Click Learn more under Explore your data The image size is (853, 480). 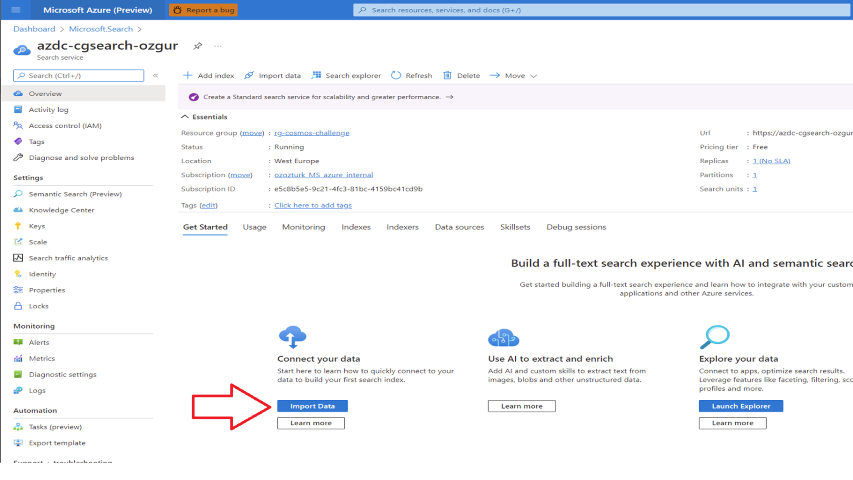pyautogui.click(x=733, y=423)
